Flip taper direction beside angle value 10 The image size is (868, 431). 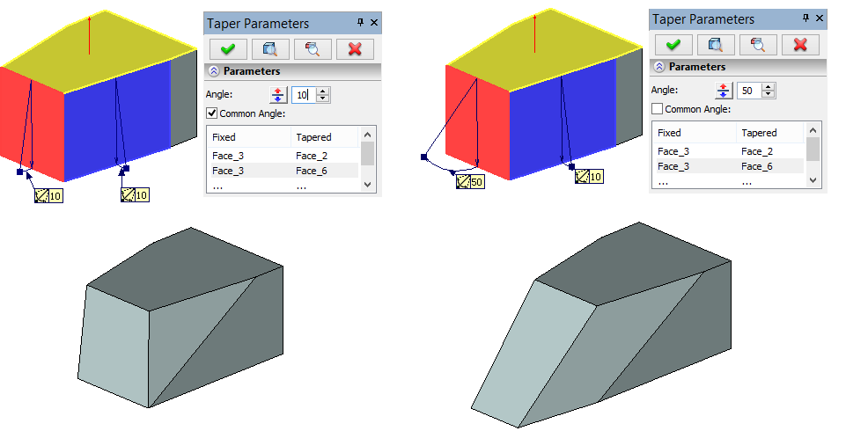(278, 94)
